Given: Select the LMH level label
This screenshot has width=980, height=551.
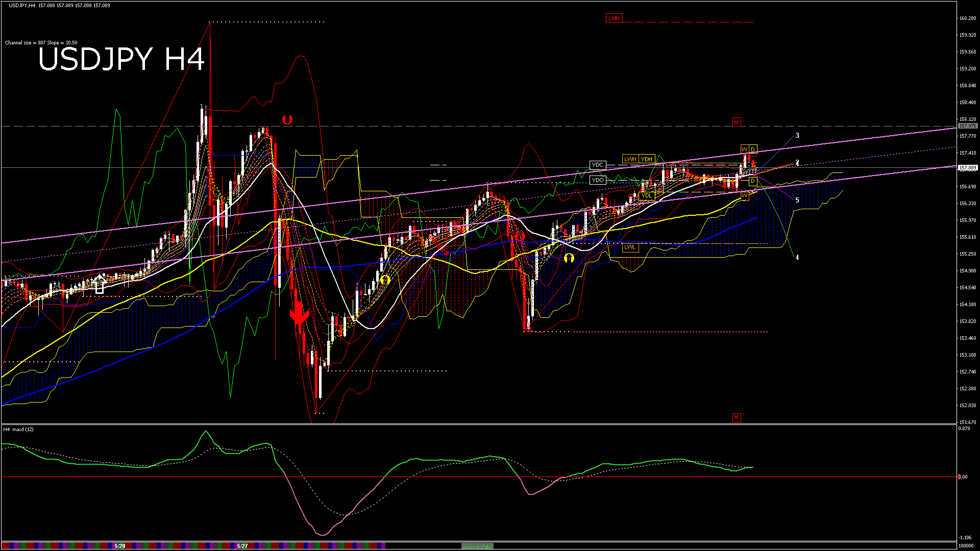Looking at the screenshot, I should click(x=614, y=18).
